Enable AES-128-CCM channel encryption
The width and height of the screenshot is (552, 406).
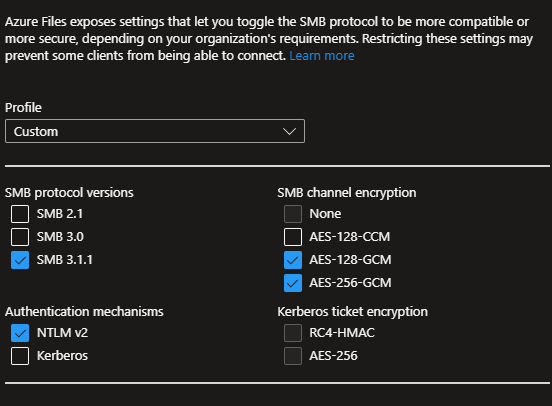[x=293, y=237]
